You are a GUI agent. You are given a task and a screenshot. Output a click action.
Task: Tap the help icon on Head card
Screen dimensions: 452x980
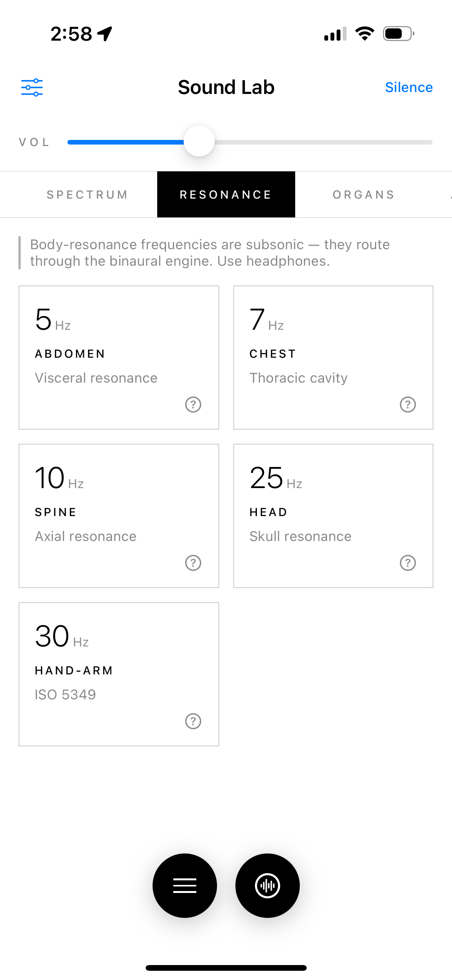408,563
